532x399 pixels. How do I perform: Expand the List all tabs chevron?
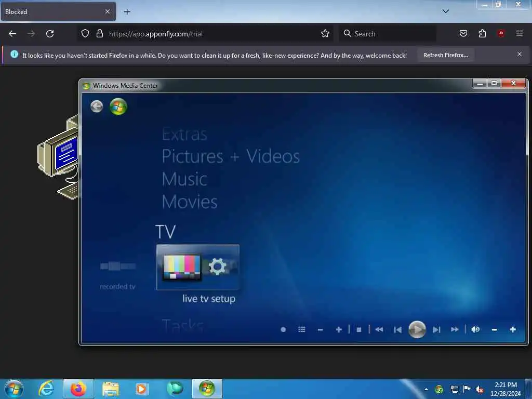pyautogui.click(x=446, y=11)
